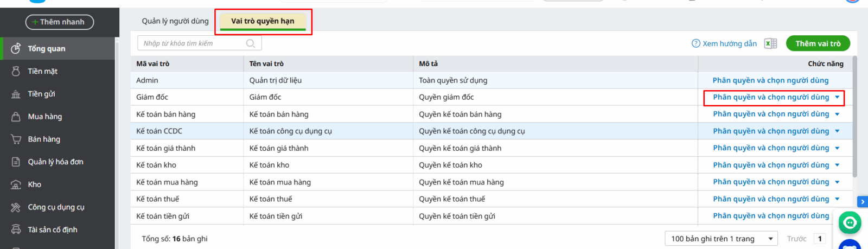Open Tiền mặt from sidebar icon

click(x=16, y=71)
